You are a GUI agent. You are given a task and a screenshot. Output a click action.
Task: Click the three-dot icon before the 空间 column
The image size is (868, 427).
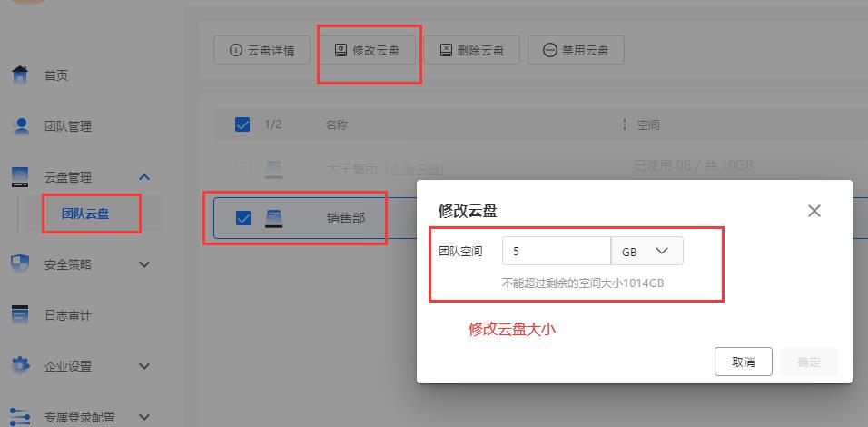625,124
